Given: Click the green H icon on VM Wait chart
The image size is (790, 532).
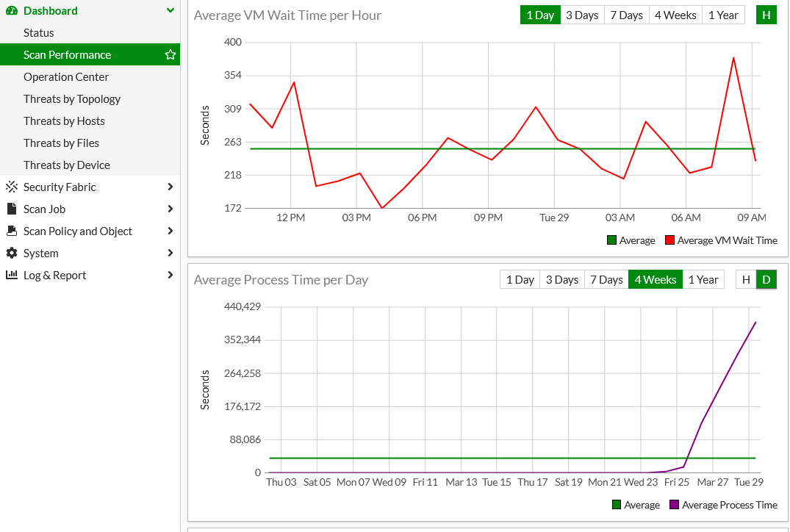Looking at the screenshot, I should [766, 14].
